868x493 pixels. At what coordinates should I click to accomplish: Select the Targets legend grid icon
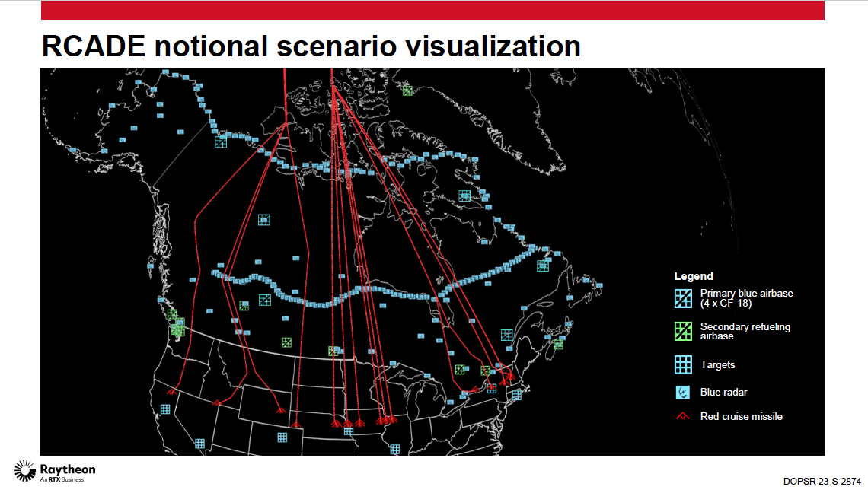683,365
